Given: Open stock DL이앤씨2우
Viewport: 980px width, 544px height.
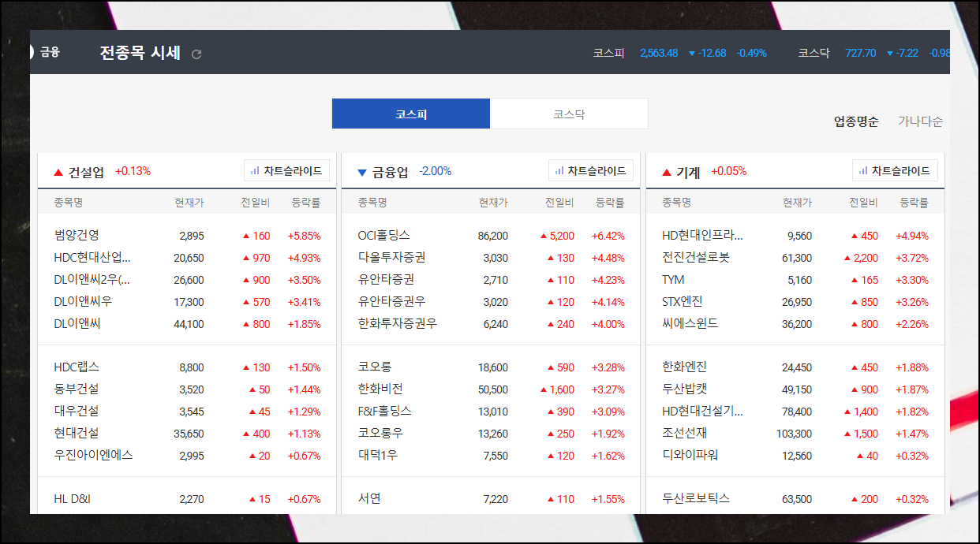Looking at the screenshot, I should tap(92, 280).
